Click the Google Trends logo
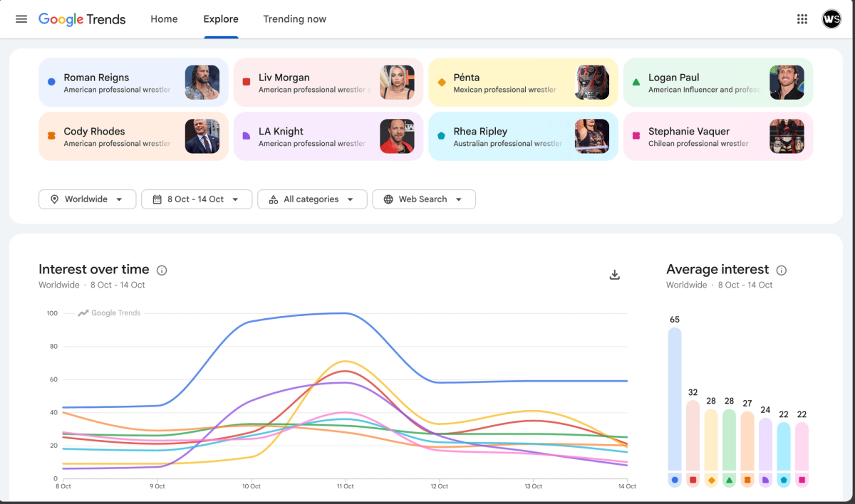855x504 pixels. (x=82, y=19)
